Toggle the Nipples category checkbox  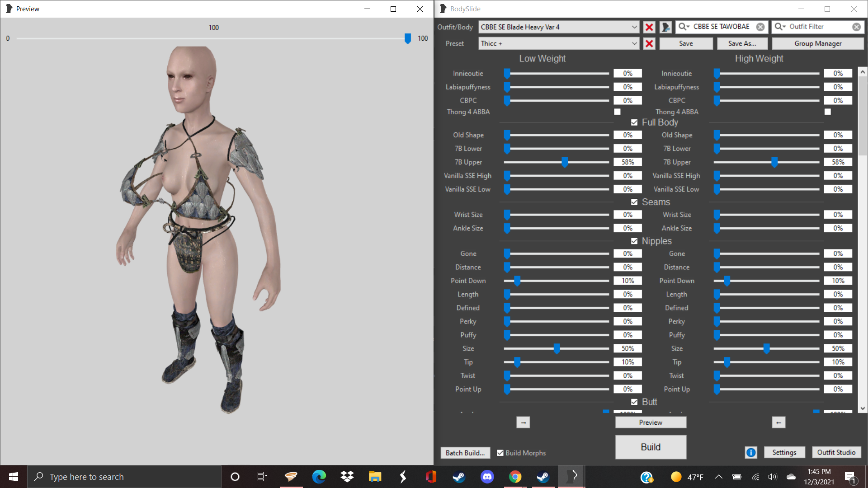634,241
